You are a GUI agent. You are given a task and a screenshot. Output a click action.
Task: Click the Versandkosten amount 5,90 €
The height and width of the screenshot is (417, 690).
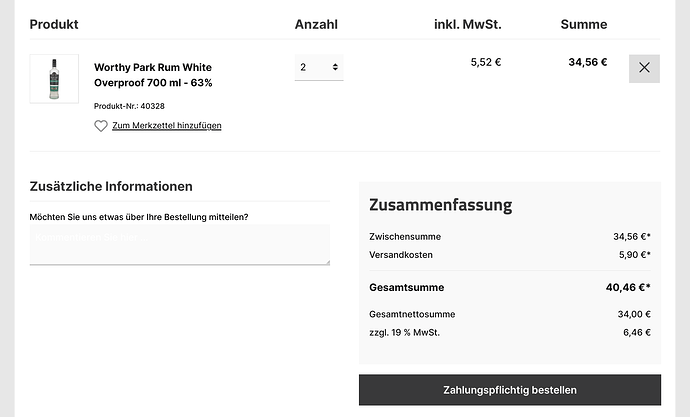pyautogui.click(x=635, y=255)
